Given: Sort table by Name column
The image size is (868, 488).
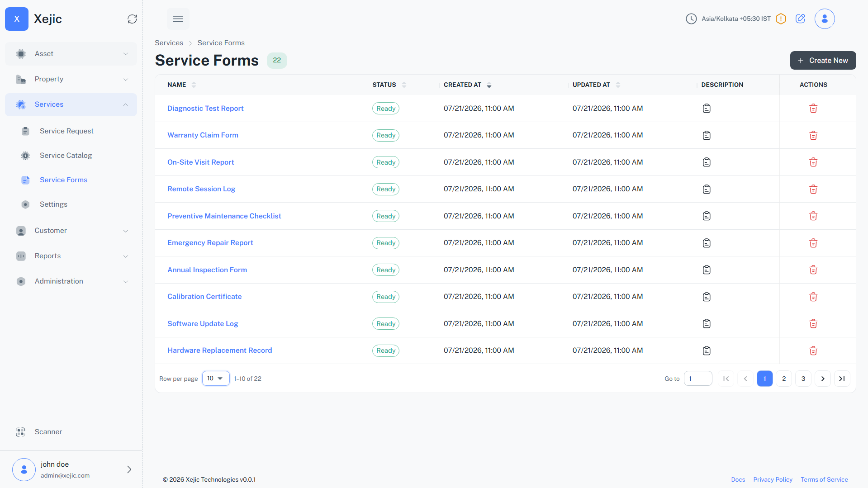Looking at the screenshot, I should (x=194, y=85).
